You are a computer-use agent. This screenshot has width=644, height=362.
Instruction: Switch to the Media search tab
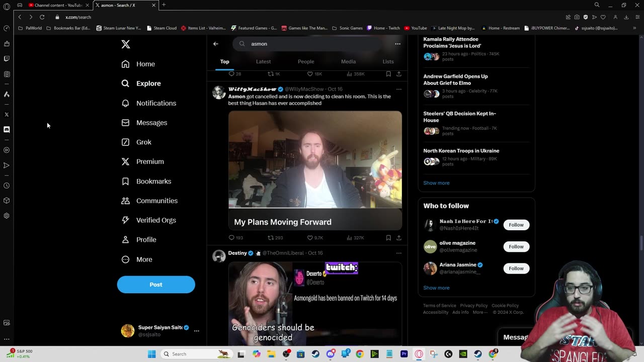(348, 61)
